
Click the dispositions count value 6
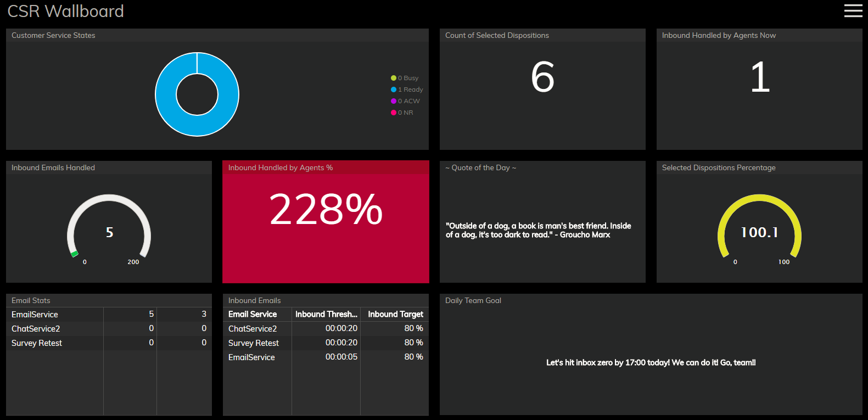click(542, 77)
